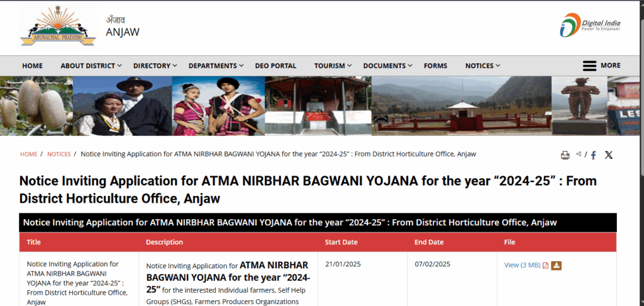
Task: Open the DEO Portal menu item
Action: [275, 65]
